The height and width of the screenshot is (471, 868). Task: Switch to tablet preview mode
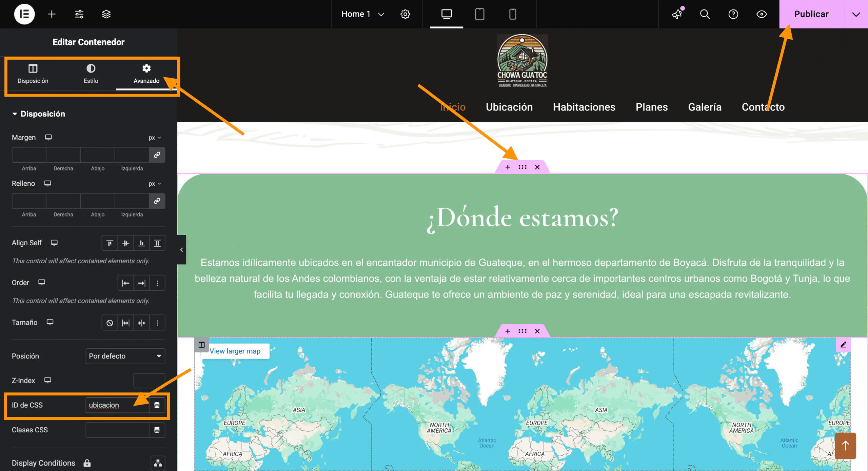(479, 14)
